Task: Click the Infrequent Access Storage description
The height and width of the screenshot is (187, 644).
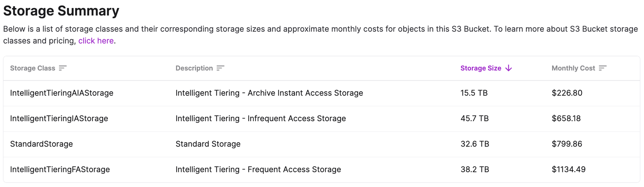Action: coord(261,119)
